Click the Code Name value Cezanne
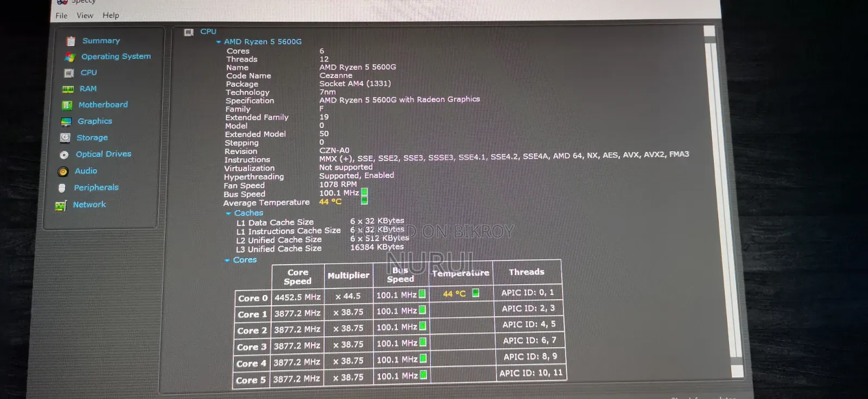 tap(336, 75)
